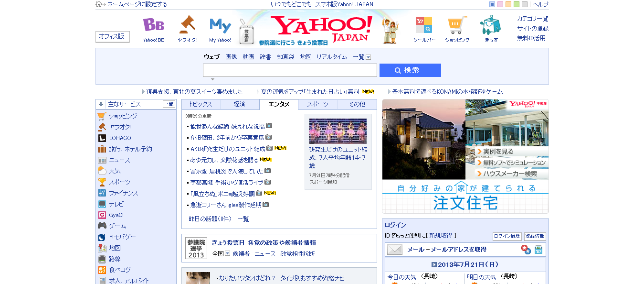Viewport: 644px width, 284px height.
Task: Select the green theme color swatch
Action: coord(517,4)
